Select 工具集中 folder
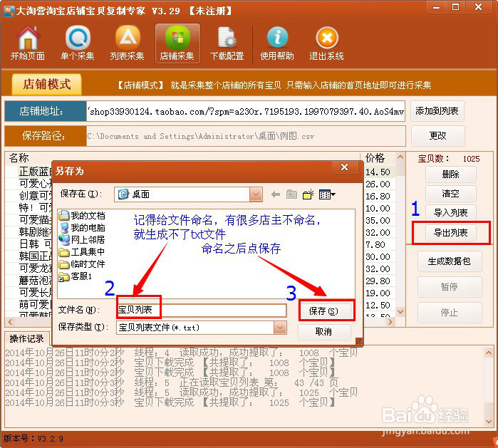 click(82, 252)
